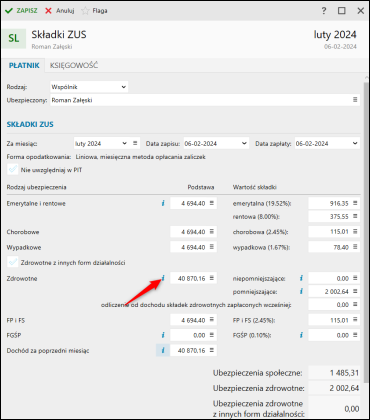Screen dimensions: 370x420
Task: Show info for niepomniejszające składka
Action: pos(301,278)
